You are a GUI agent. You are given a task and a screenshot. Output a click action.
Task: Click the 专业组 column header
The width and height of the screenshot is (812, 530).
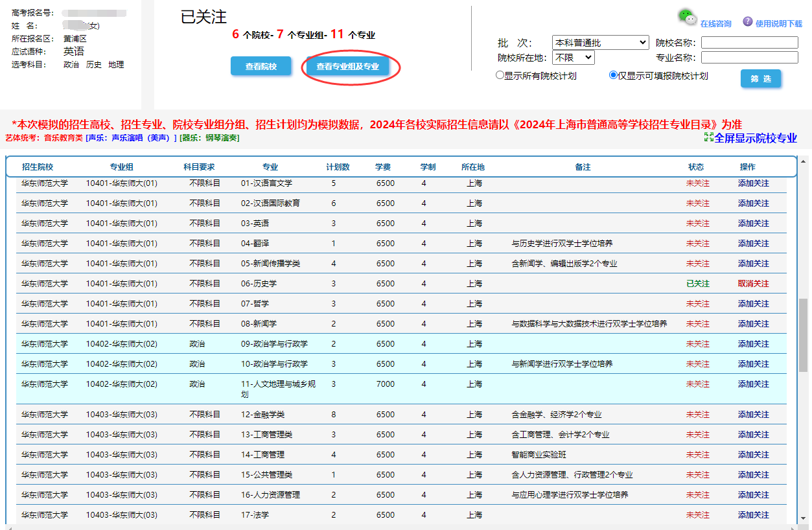121,167
